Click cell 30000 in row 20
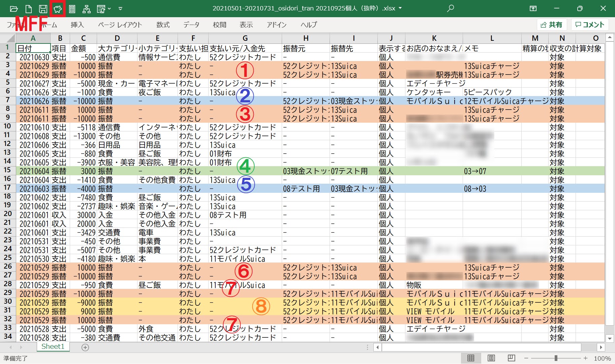Image resolution: width=615 pixels, height=364 pixels. pyautogui.click(x=83, y=215)
